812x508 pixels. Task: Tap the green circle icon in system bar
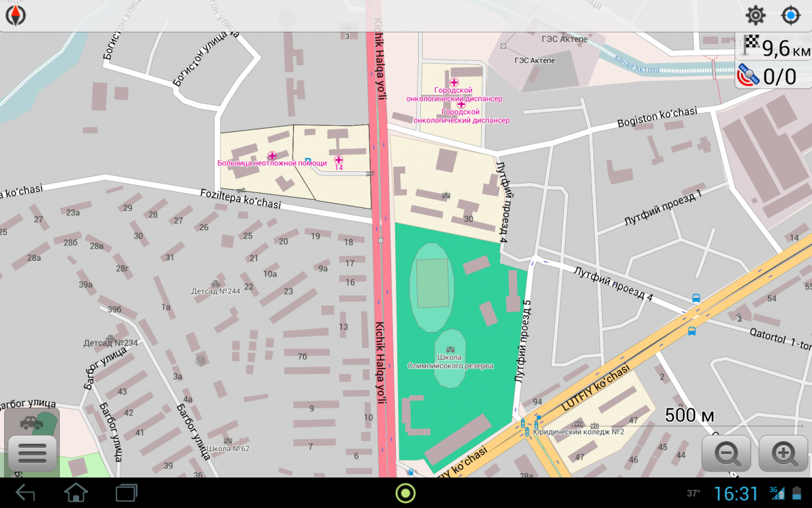point(405,492)
